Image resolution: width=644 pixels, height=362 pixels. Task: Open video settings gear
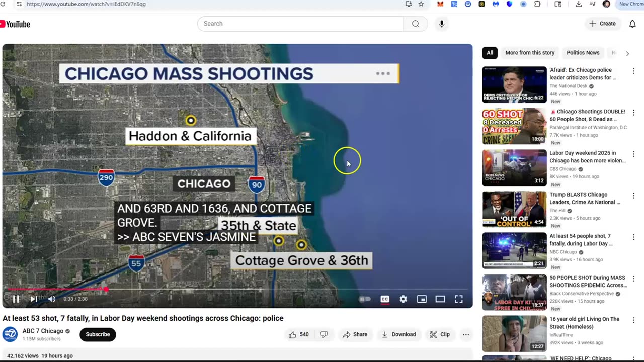403,299
